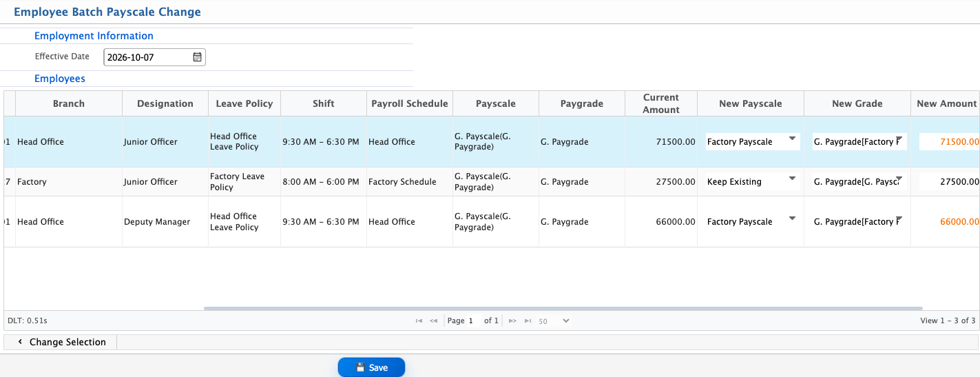This screenshot has height=377, width=980.
Task: Sort by the Payroll Schedule column header
Action: pos(410,103)
